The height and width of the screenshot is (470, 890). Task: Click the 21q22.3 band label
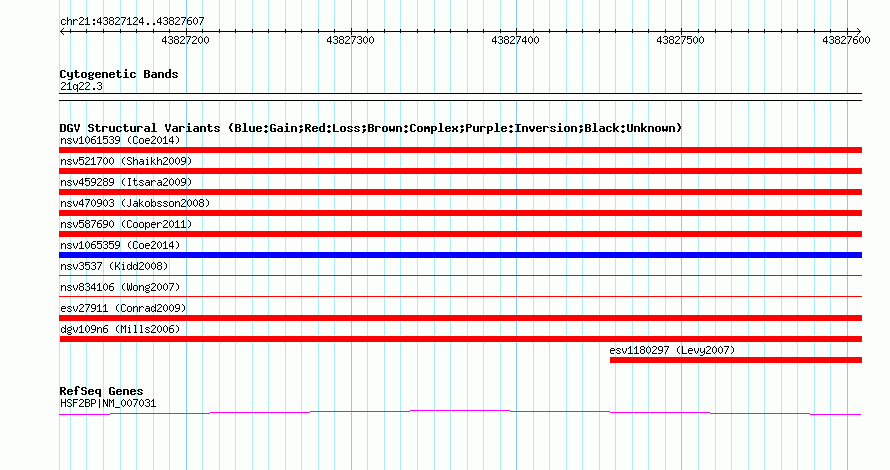click(81, 86)
